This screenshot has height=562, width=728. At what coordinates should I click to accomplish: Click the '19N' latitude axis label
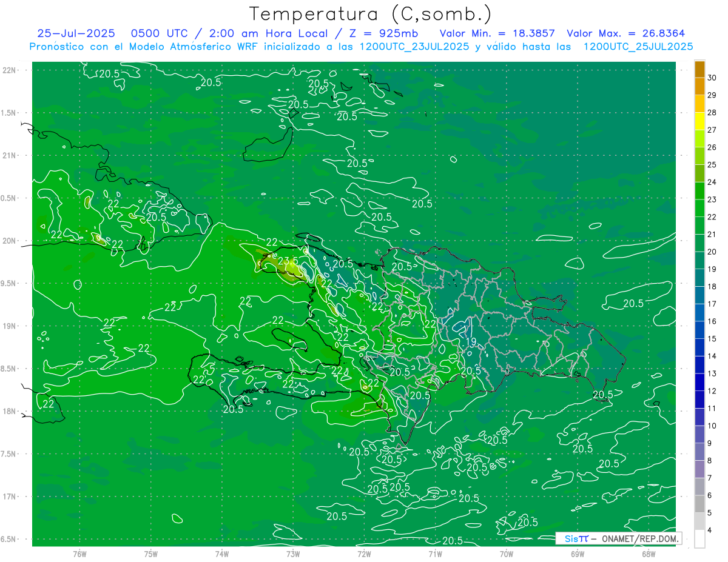10,326
